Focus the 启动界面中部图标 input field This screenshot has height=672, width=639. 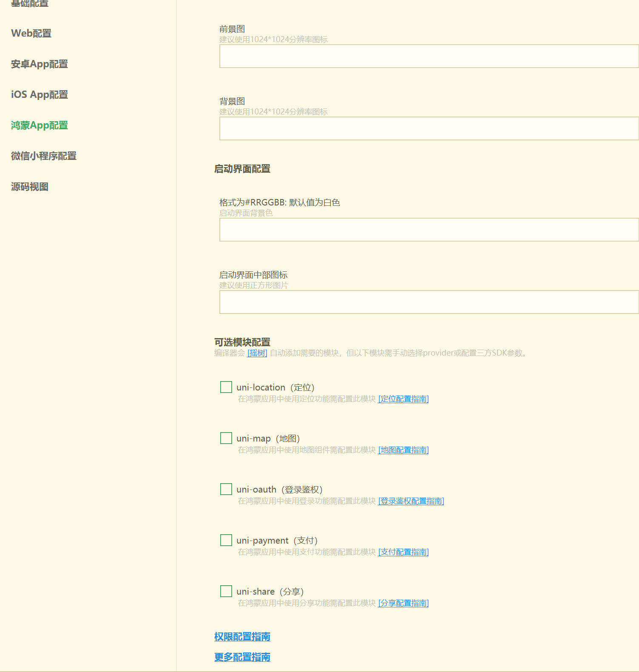(429, 302)
